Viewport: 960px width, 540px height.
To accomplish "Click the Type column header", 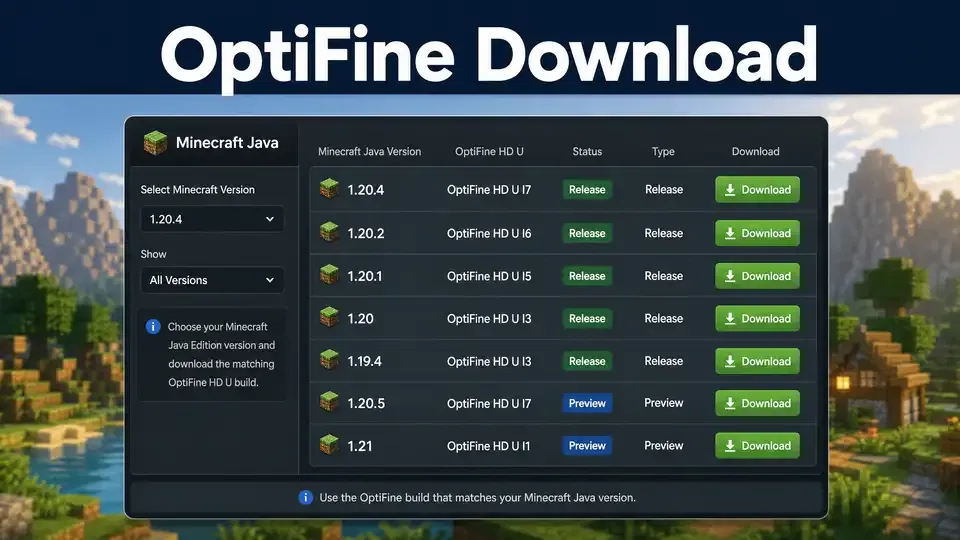I will (663, 151).
